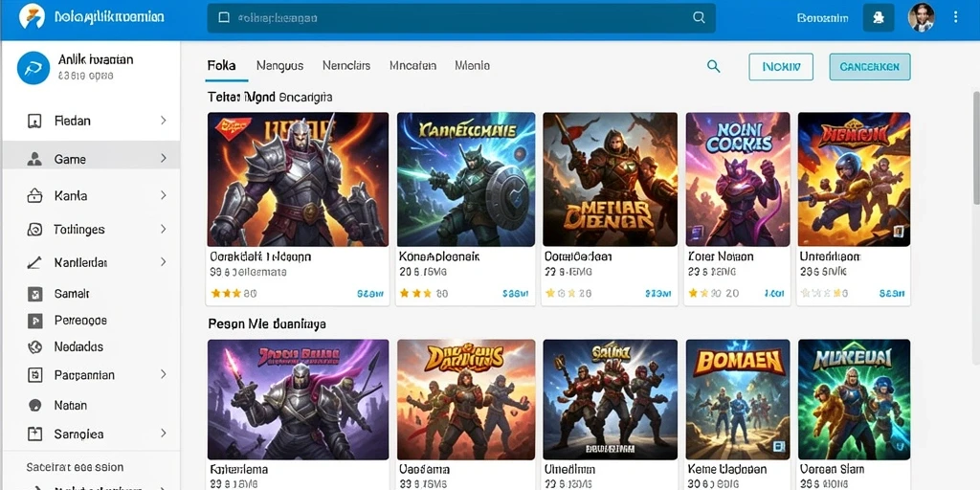This screenshot has height=490, width=980.
Task: Click the Nedadas sidebar globe icon
Action: (35, 346)
